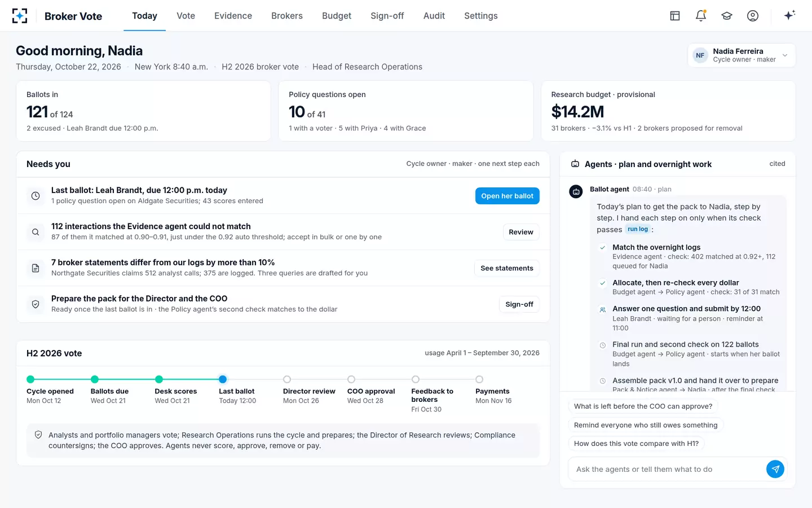Go to the Brokers tab
This screenshot has height=508, width=812.
[x=287, y=16]
